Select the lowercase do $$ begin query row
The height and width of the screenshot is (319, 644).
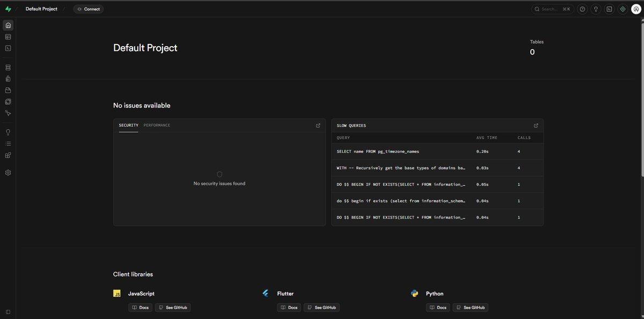(x=437, y=201)
